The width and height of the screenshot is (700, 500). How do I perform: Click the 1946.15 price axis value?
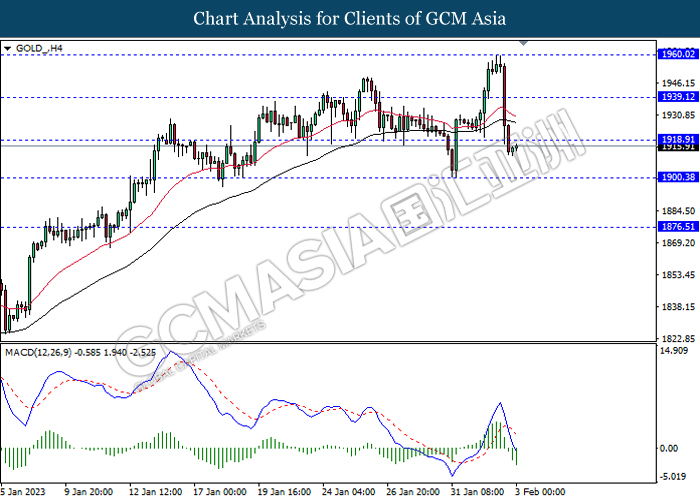(678, 83)
